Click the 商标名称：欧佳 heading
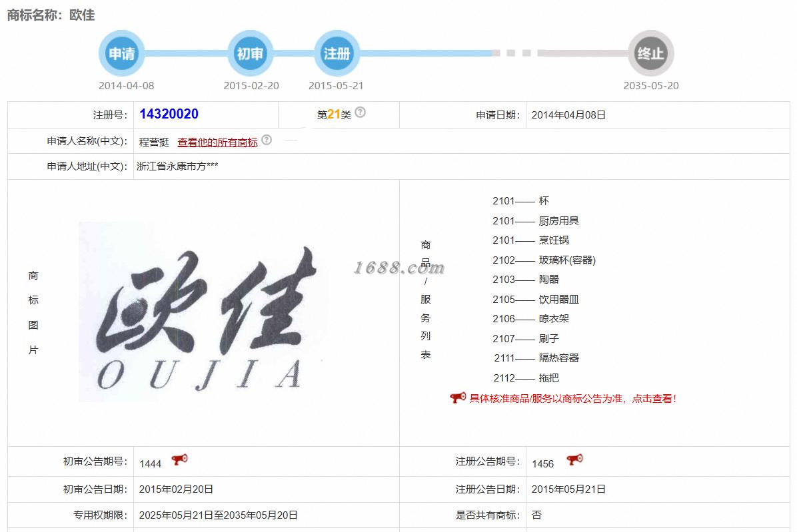Image resolution: width=797 pixels, height=532 pixels. click(x=51, y=15)
